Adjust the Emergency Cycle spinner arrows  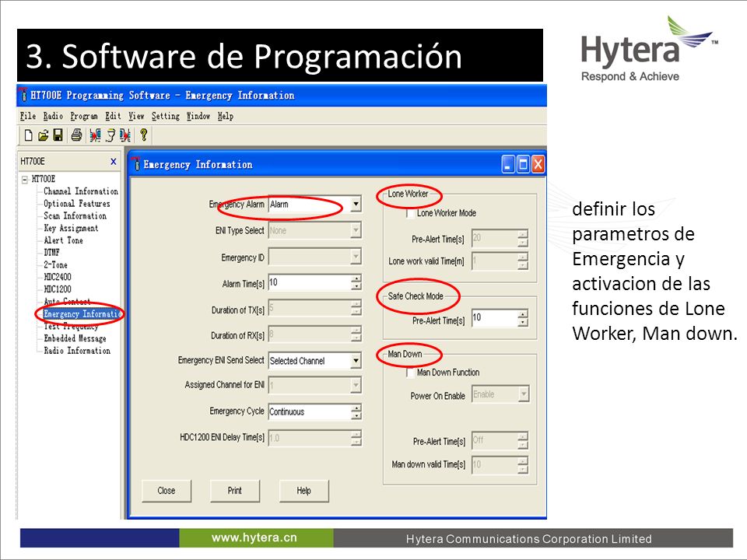(x=356, y=412)
